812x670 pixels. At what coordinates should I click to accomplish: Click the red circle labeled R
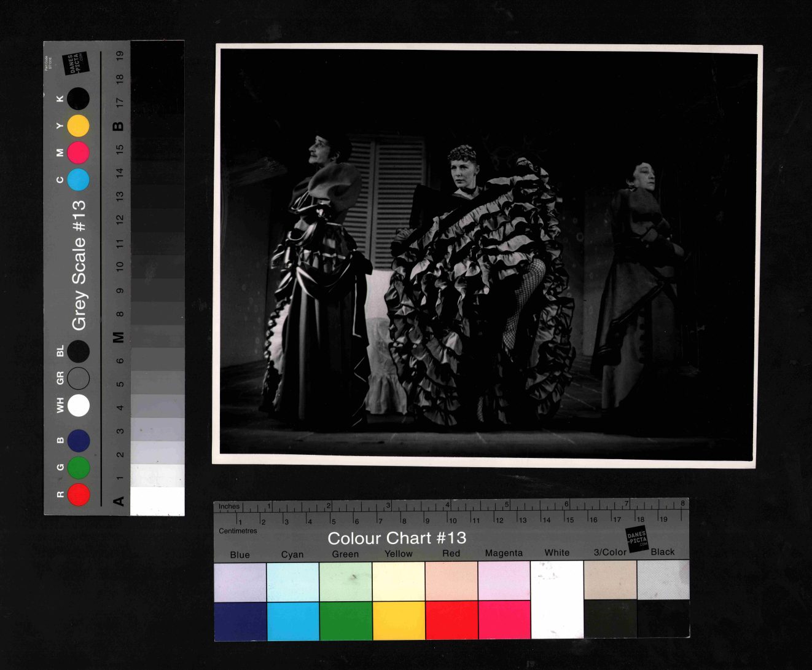(78, 494)
